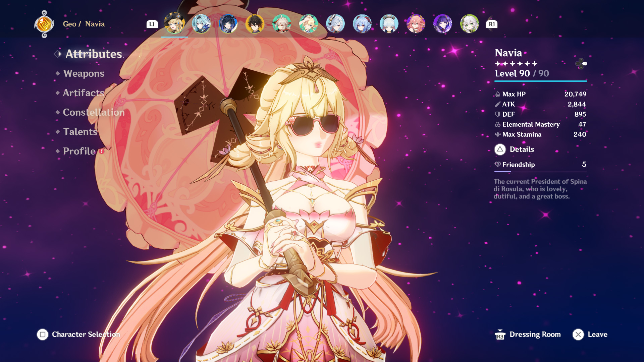The image size is (644, 362).
Task: Open the Talents menu
Action: tap(80, 132)
